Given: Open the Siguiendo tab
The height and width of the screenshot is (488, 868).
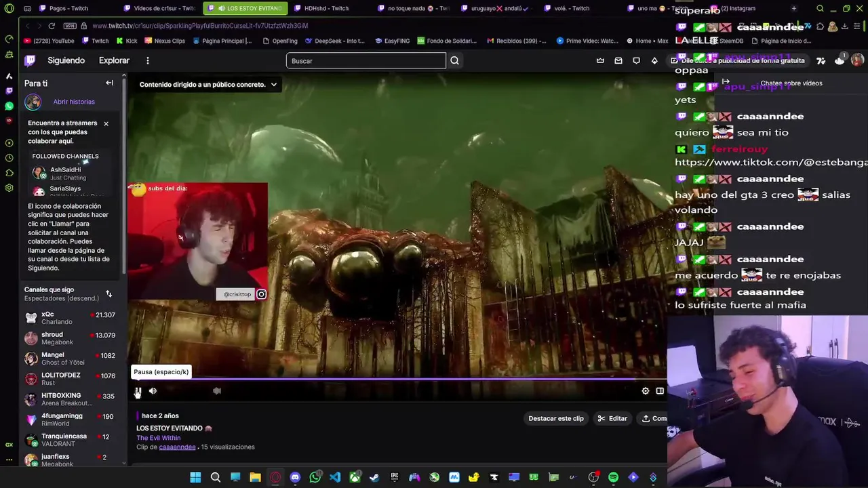Looking at the screenshot, I should click(x=66, y=60).
